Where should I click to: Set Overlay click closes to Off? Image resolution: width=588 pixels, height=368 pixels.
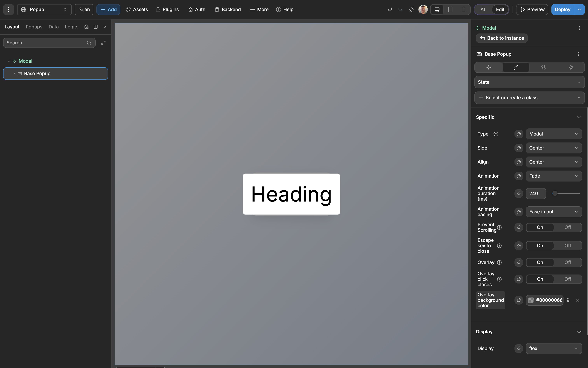click(x=568, y=279)
